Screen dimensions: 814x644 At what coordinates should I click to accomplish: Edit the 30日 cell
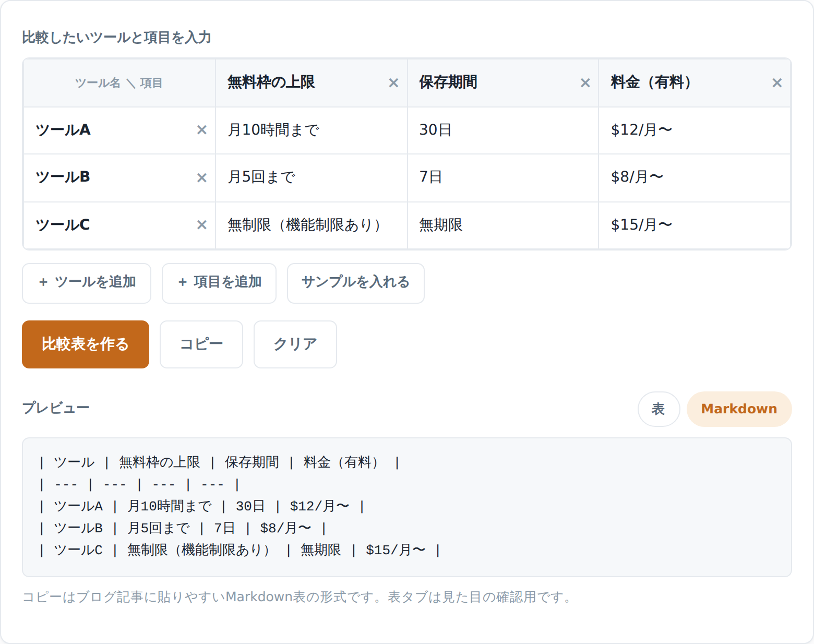tap(503, 130)
